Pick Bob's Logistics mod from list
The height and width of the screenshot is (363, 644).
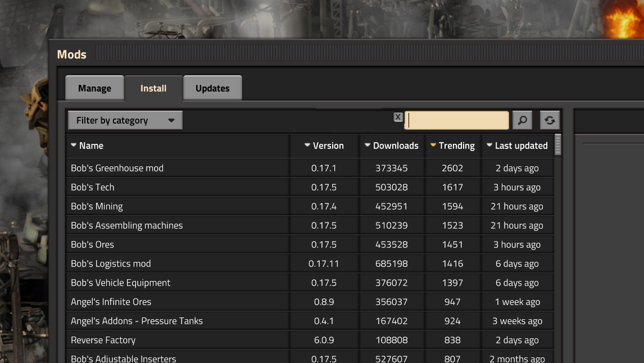[111, 264]
